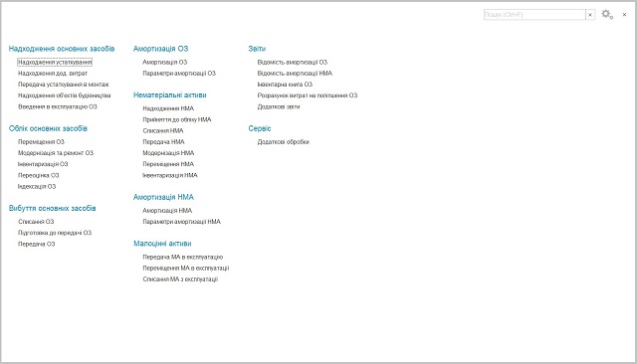Viewport: 637px width, 364px height.
Task: Open Відомість амортизації ОЗ report
Action: pyautogui.click(x=292, y=62)
